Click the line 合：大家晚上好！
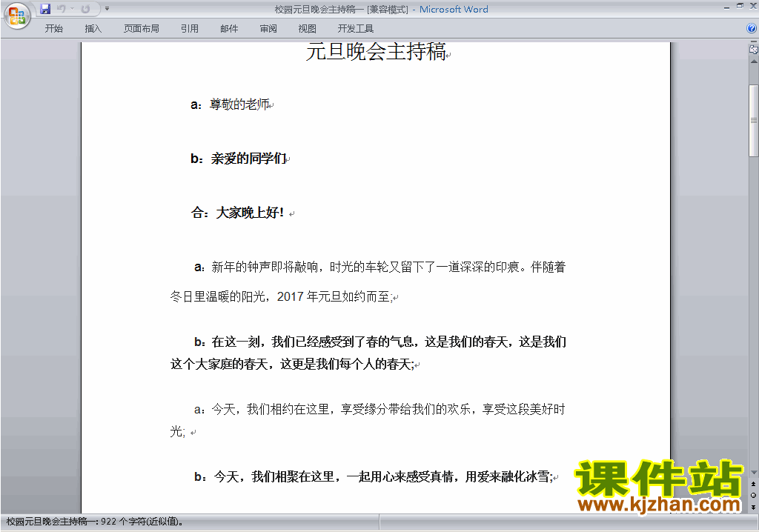The width and height of the screenshot is (759, 532). click(x=237, y=213)
